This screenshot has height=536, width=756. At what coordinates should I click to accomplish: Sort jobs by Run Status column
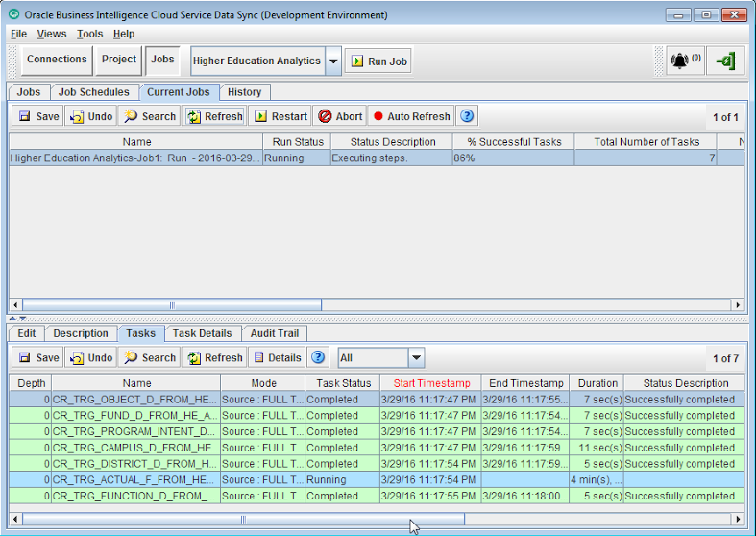(x=298, y=142)
